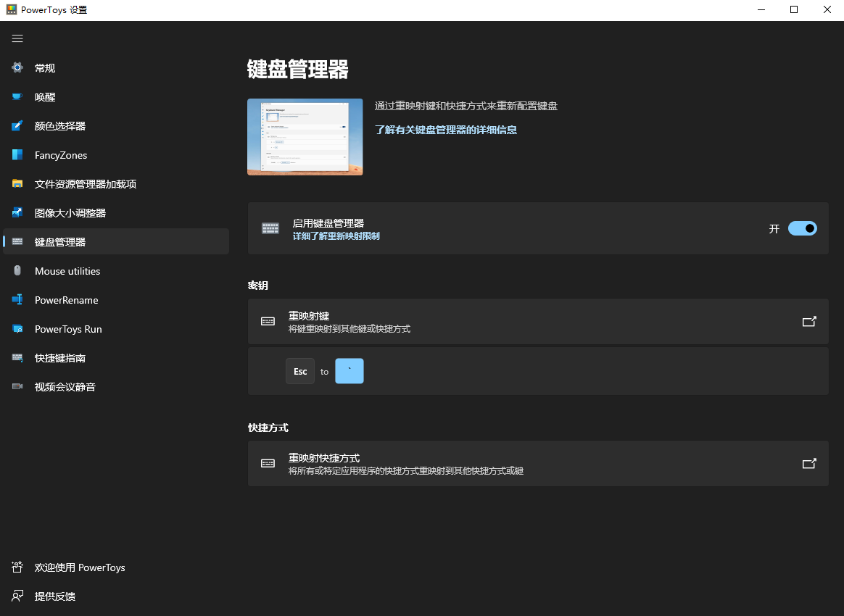Click the keyboard manager preview thumbnail
The height and width of the screenshot is (616, 844).
(305, 137)
